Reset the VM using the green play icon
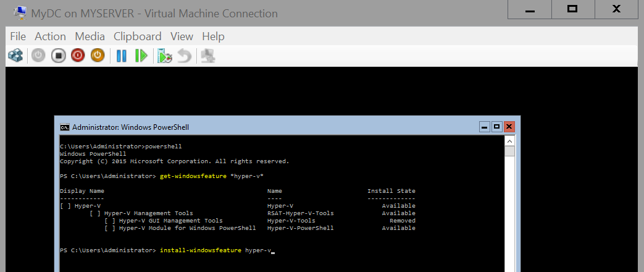This screenshot has height=272, width=644. [x=141, y=56]
